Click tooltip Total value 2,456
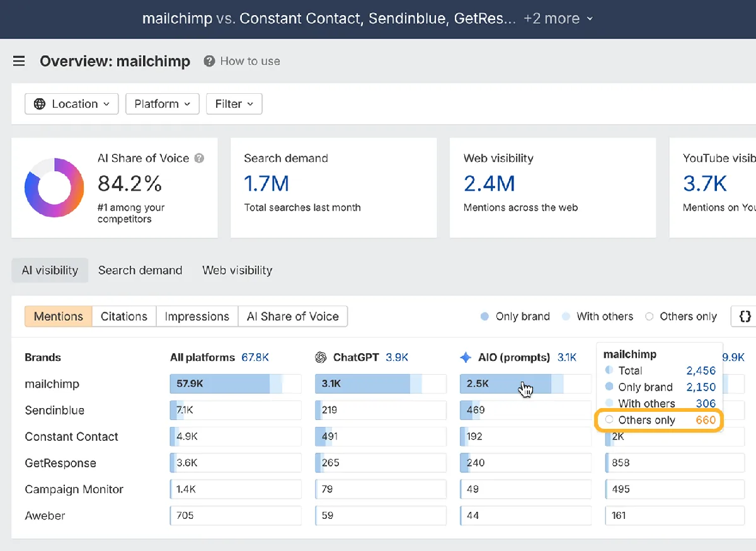Viewport: 756px width, 551px height. [701, 371]
